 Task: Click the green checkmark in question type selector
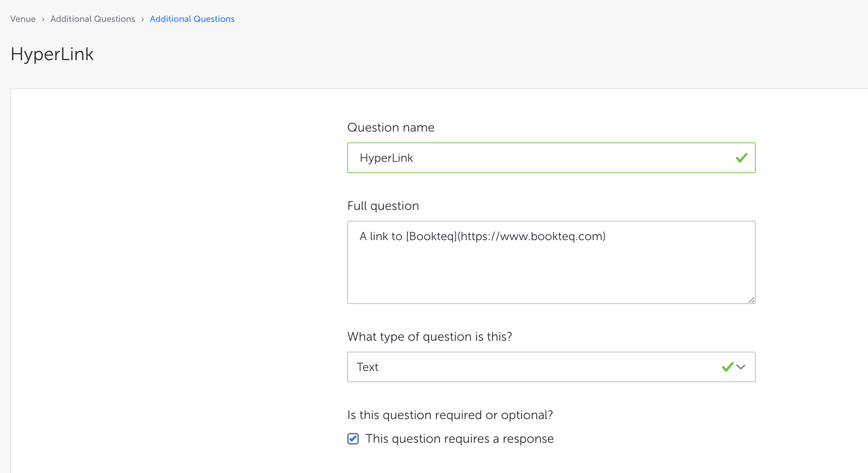(x=728, y=367)
